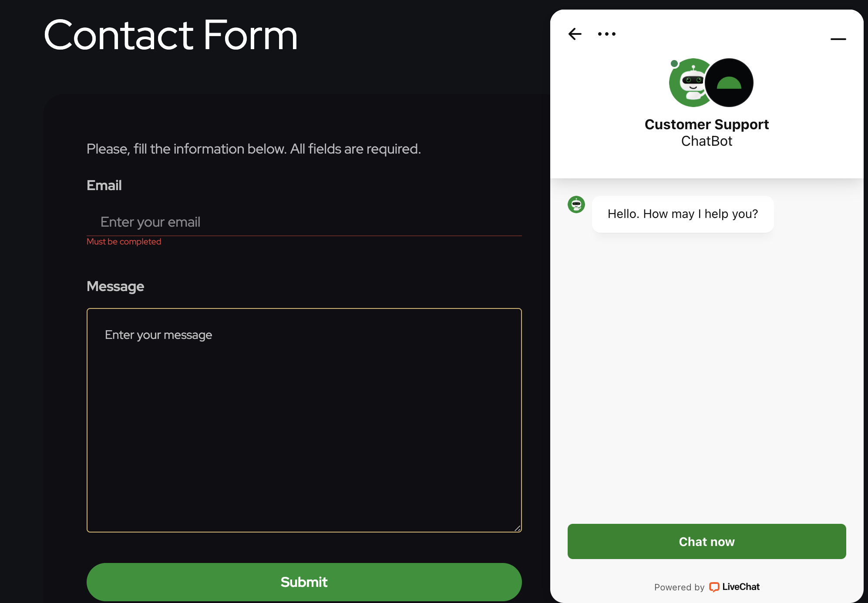
Task: Open the LiveChat link text
Action: (741, 587)
